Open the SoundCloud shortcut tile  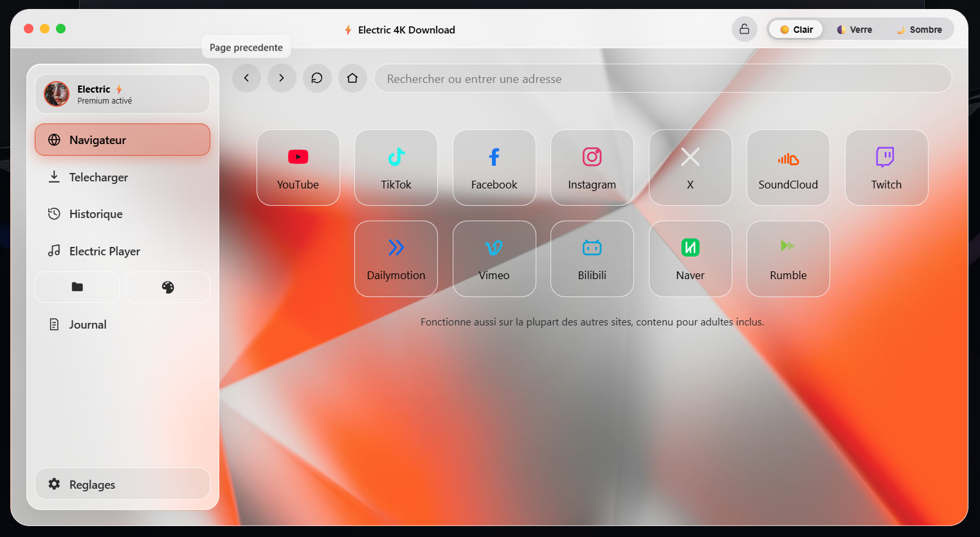coord(788,168)
